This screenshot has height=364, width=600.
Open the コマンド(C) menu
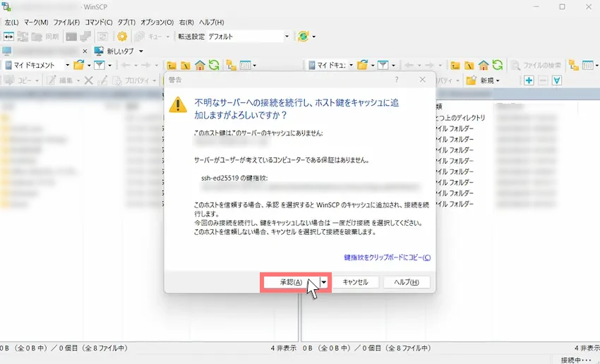tap(99, 22)
